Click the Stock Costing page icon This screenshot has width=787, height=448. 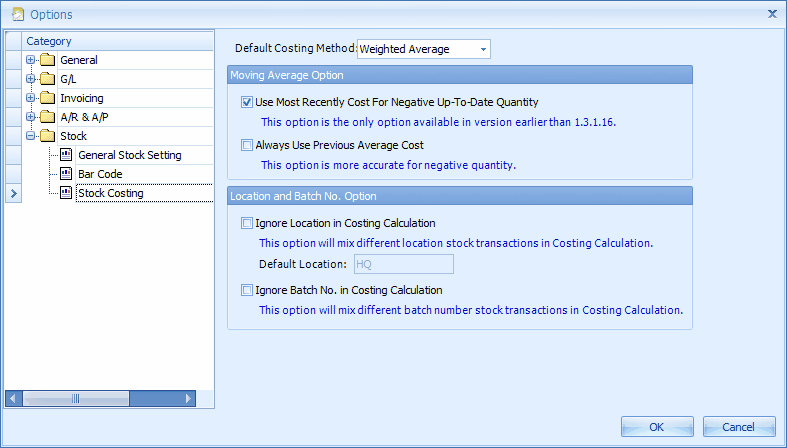pyautogui.click(x=66, y=193)
